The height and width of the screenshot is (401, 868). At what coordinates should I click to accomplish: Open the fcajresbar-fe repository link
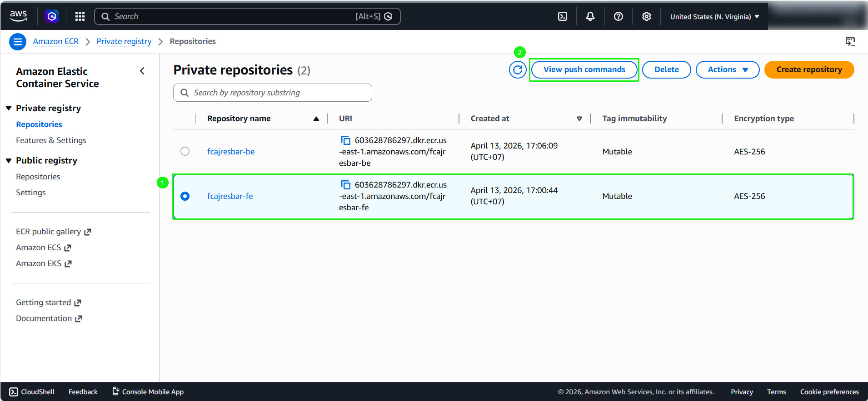230,196
